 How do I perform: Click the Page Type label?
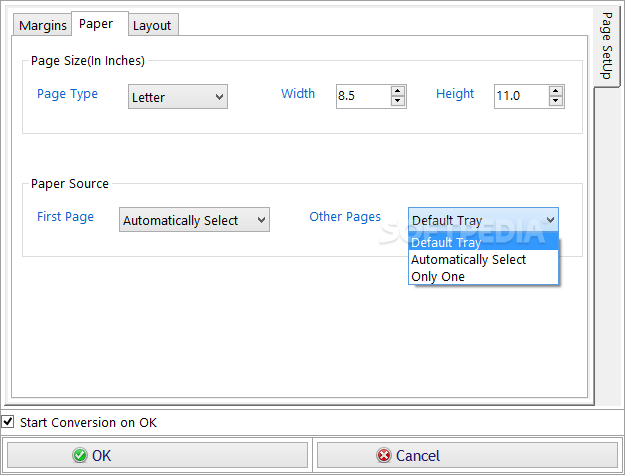pos(67,94)
